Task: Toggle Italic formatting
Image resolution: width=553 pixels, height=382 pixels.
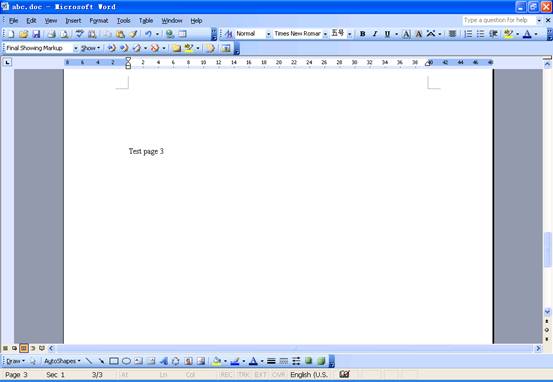Action: click(375, 34)
